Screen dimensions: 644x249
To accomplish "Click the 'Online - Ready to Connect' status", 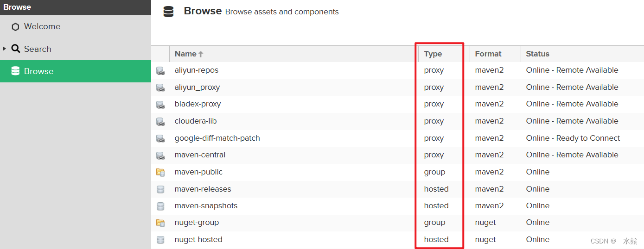I will [x=573, y=138].
